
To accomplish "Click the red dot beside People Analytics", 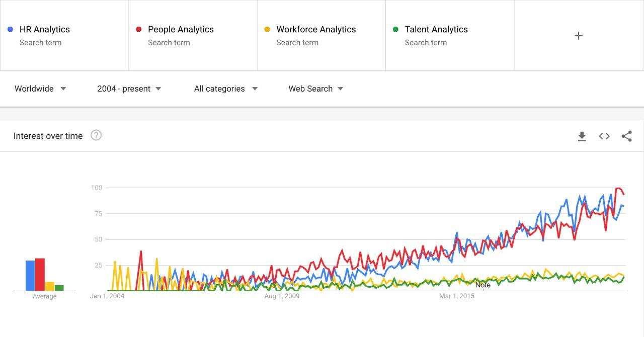I will (x=139, y=30).
